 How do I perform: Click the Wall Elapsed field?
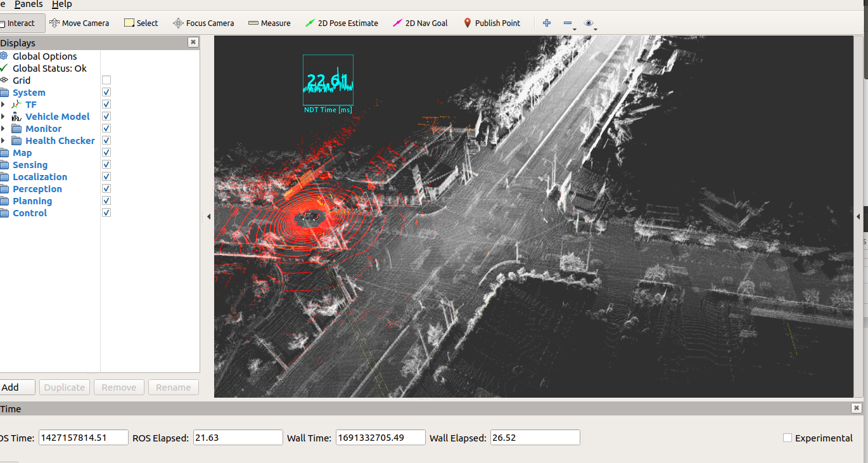(535, 438)
